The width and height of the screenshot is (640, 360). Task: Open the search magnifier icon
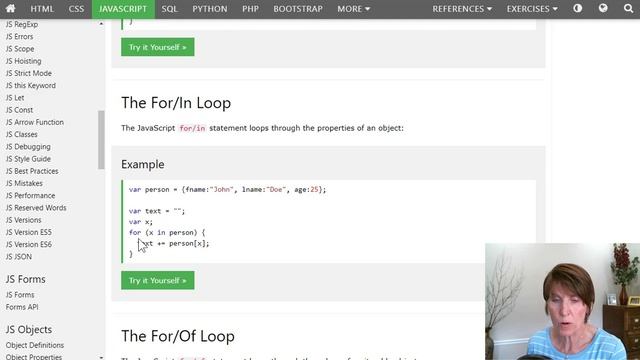(x=628, y=9)
